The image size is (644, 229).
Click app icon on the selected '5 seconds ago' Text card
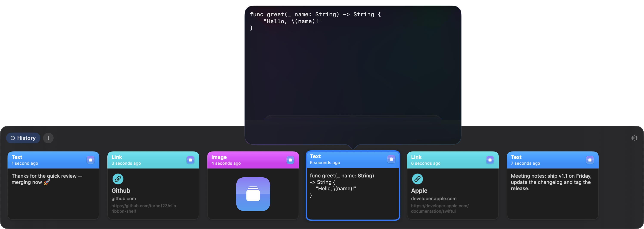(x=391, y=159)
